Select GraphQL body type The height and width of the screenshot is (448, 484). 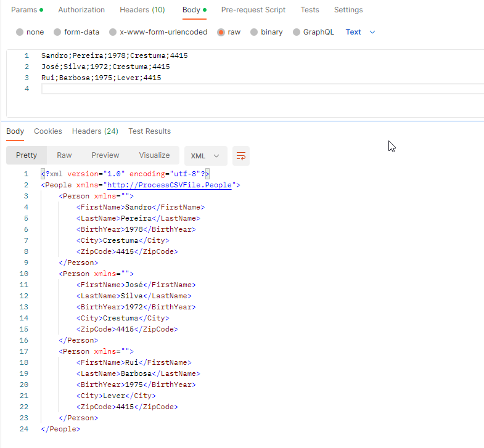pyautogui.click(x=297, y=32)
